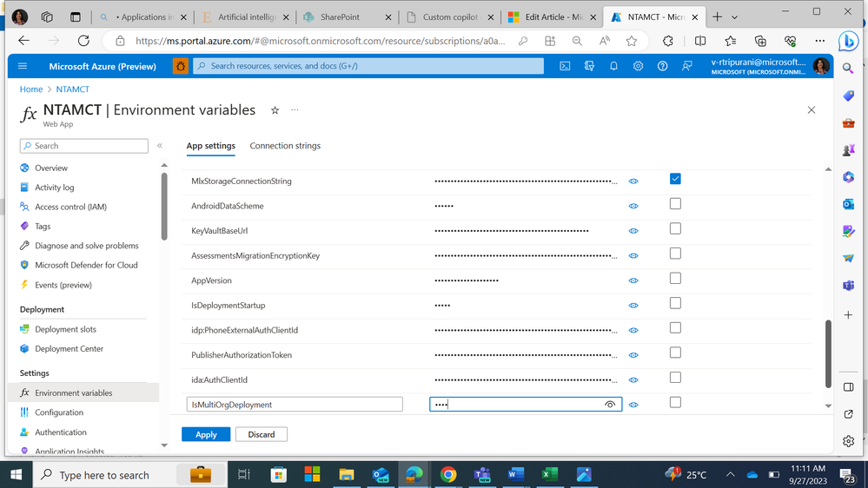Open Microsoft Defender for Cloud
This screenshot has width=868, height=488.
tap(86, 265)
